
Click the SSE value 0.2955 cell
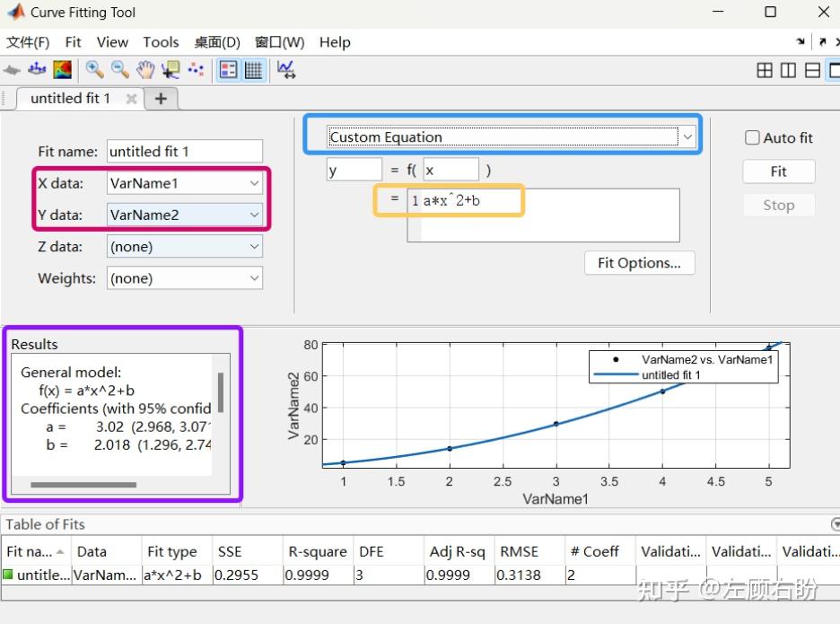click(x=247, y=576)
